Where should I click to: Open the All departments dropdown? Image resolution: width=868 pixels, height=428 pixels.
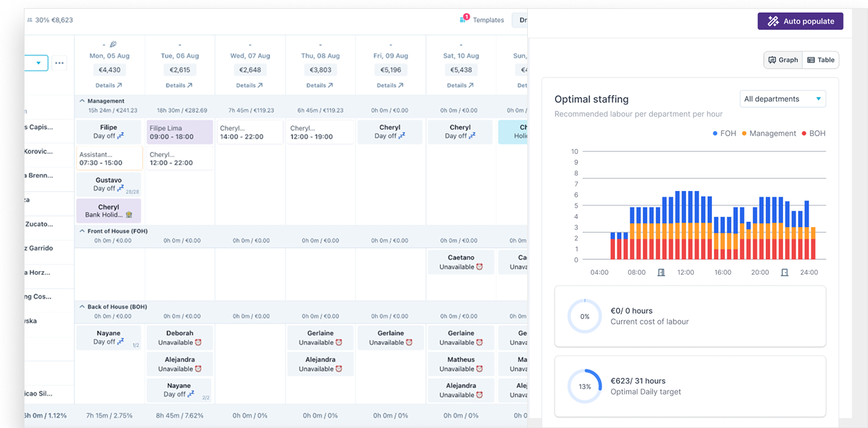[783, 99]
